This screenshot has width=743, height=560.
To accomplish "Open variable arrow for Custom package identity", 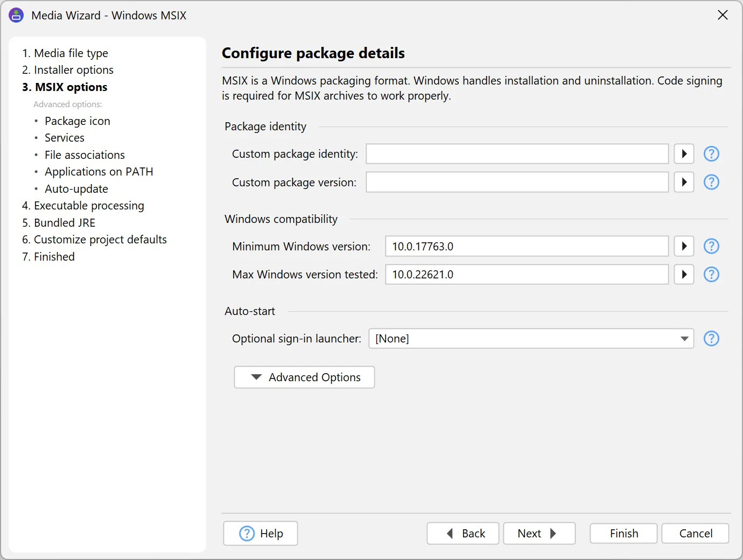I will (684, 154).
